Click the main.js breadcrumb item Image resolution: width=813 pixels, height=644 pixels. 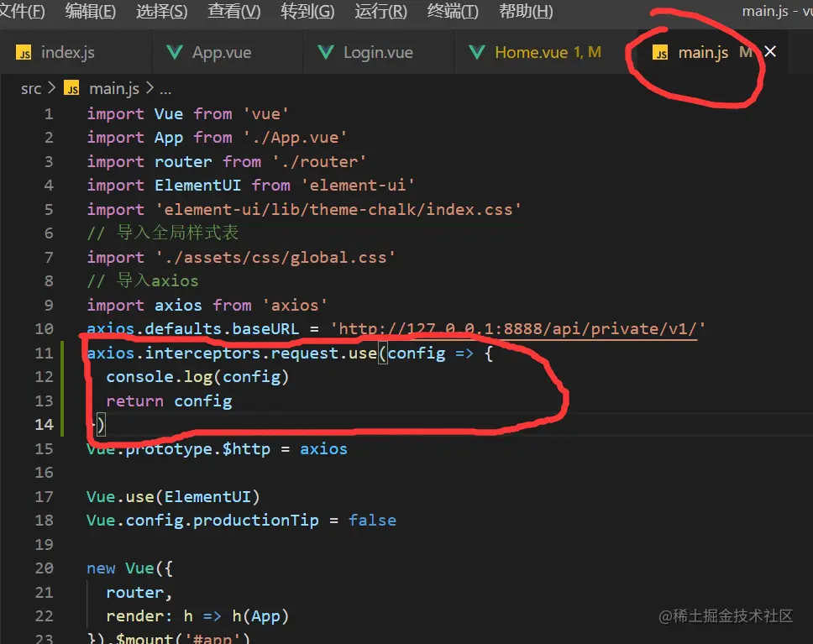point(114,89)
